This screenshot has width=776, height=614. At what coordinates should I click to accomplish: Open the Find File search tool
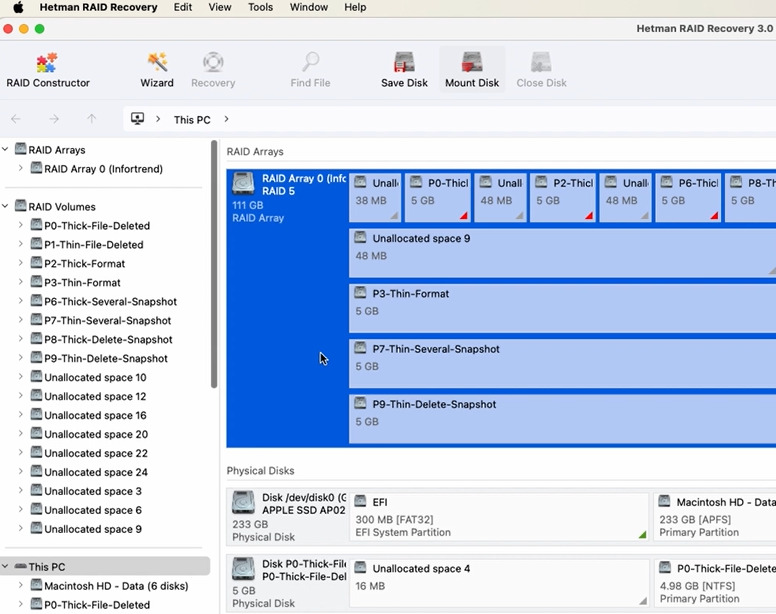pyautogui.click(x=310, y=70)
